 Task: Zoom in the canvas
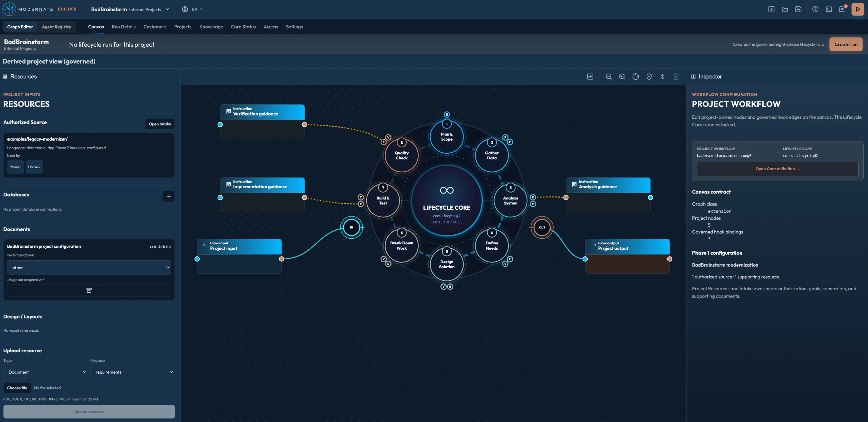click(622, 76)
